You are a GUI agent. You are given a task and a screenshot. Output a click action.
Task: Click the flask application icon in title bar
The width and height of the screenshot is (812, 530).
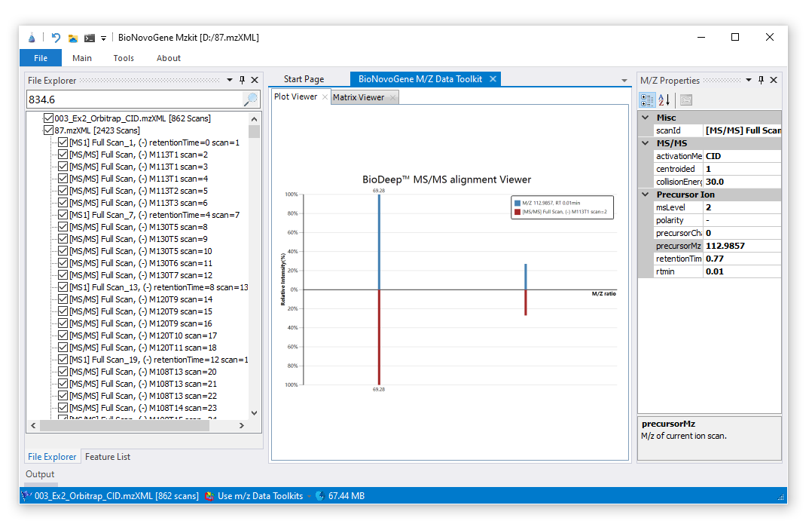(x=32, y=38)
